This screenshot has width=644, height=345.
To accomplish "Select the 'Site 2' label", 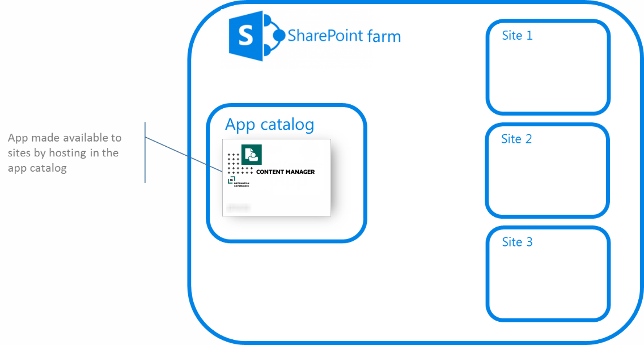I will [516, 139].
